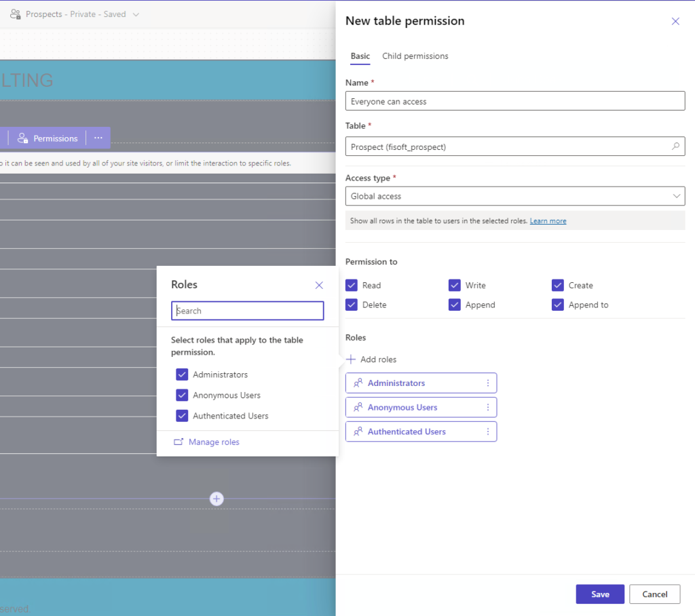Open the Anonymous Users role options menu
The height and width of the screenshot is (616, 695).
pyautogui.click(x=487, y=407)
